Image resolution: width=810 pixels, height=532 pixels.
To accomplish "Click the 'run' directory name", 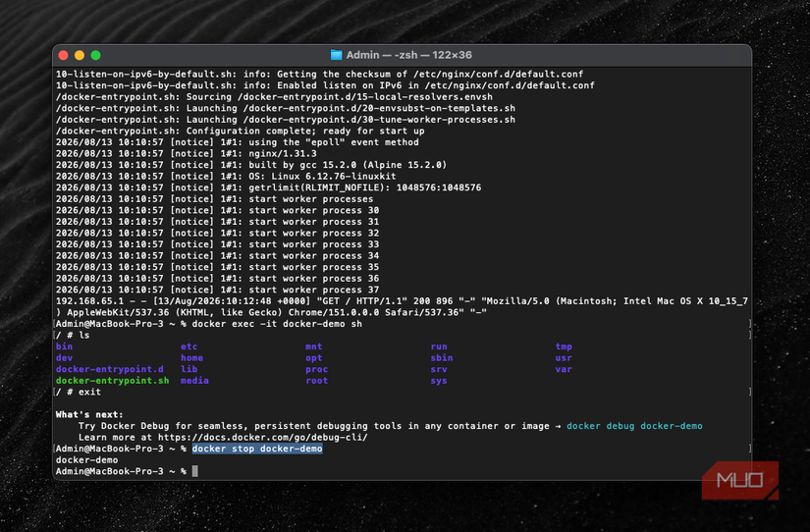I will coord(439,346).
